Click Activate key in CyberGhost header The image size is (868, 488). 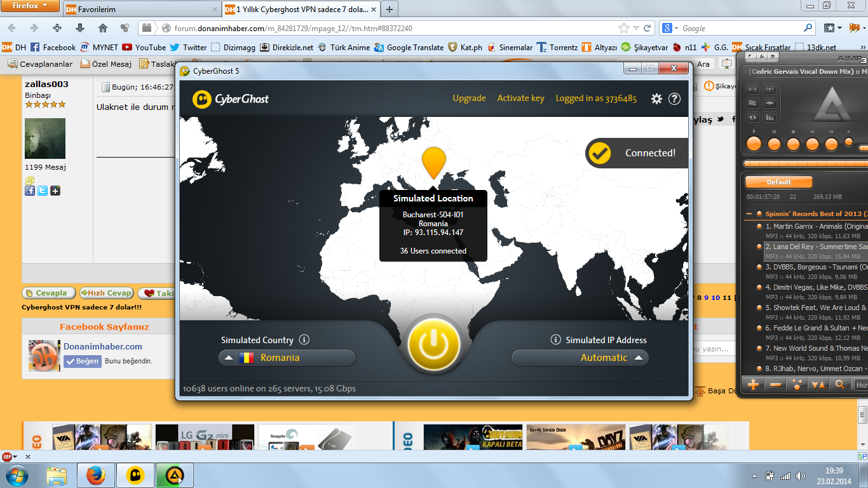(520, 98)
